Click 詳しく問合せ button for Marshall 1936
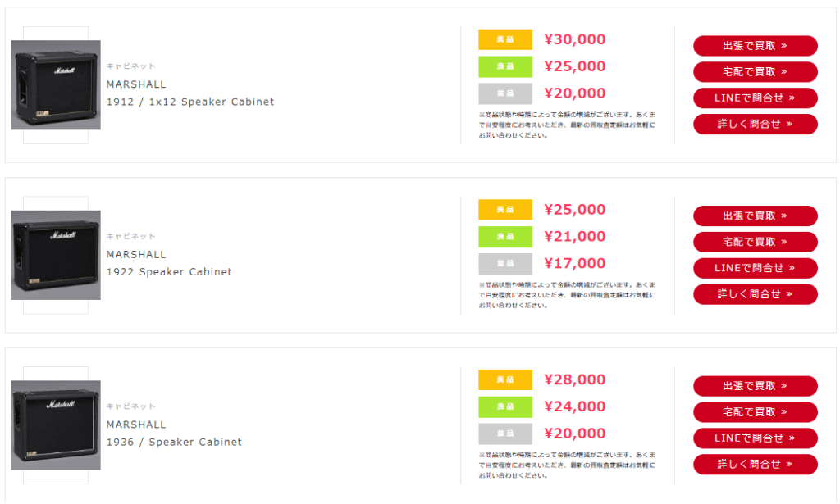 pyautogui.click(x=755, y=465)
